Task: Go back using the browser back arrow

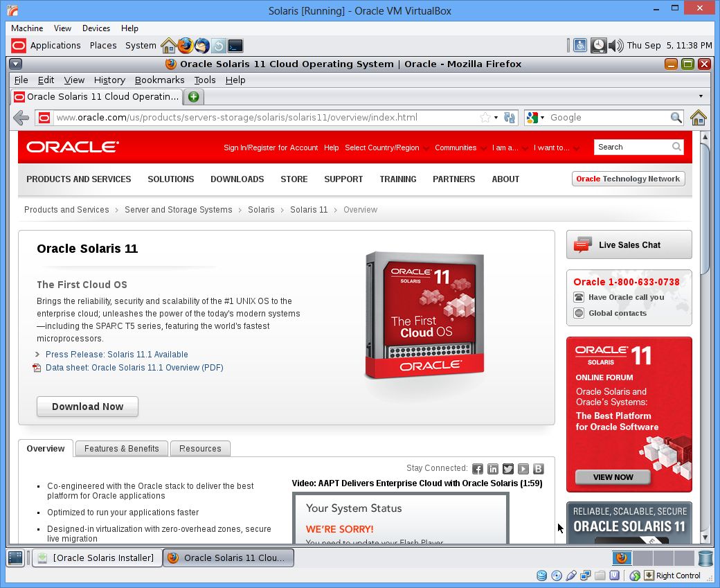Action: [x=21, y=118]
